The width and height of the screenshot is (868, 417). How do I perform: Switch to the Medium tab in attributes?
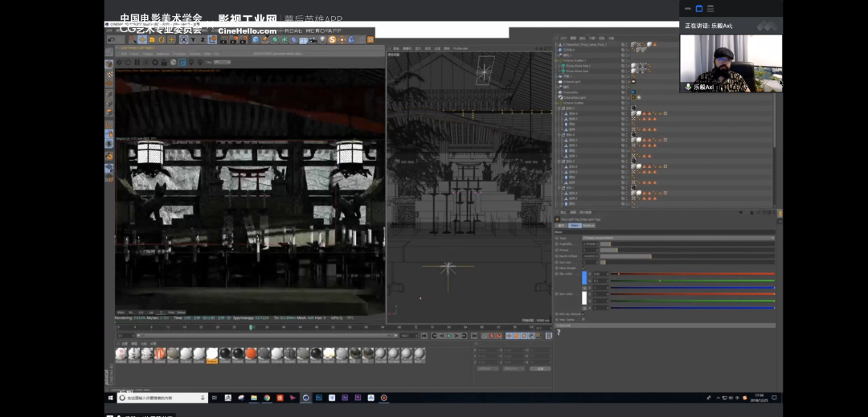(589, 226)
